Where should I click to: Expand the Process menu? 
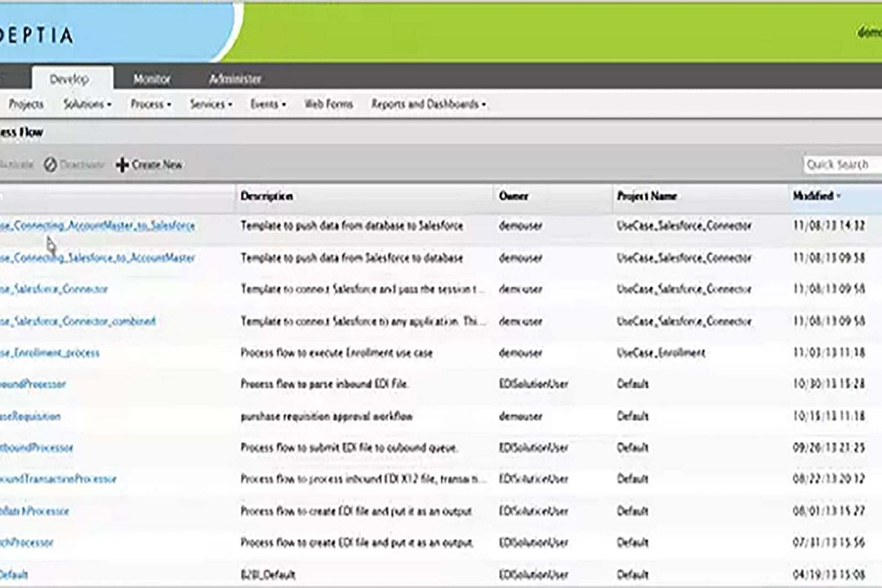(150, 104)
